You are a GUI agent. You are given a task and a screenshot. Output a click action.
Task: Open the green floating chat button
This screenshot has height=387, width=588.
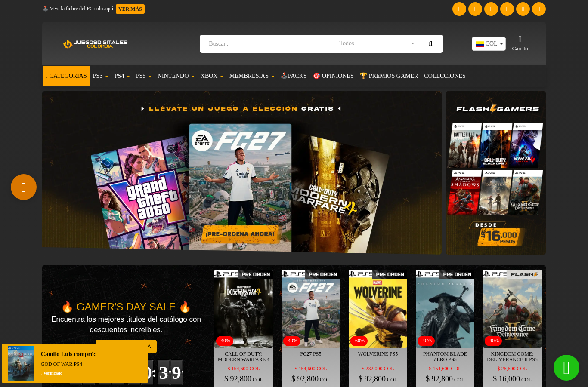pyautogui.click(x=566, y=368)
